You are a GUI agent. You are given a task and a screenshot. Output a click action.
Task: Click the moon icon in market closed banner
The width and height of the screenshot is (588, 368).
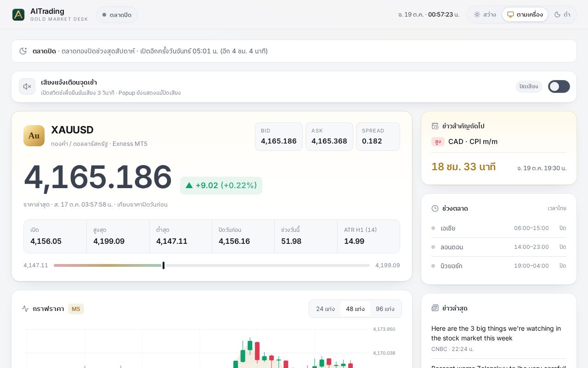tap(23, 51)
